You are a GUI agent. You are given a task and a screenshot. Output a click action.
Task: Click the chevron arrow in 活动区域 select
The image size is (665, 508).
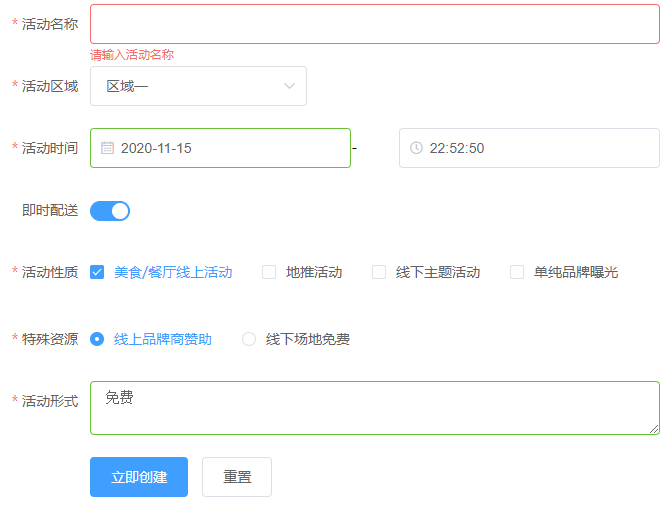click(x=289, y=86)
